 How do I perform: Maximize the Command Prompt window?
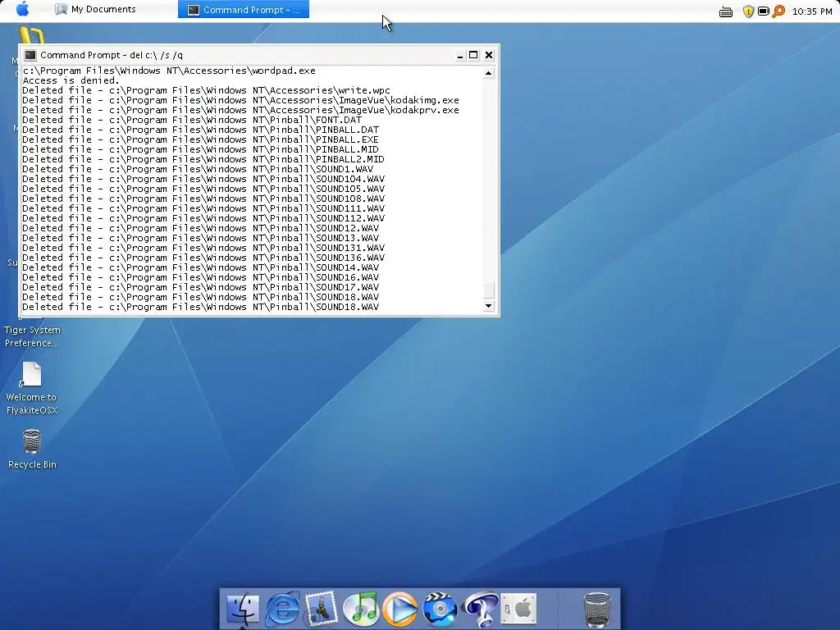coord(473,55)
